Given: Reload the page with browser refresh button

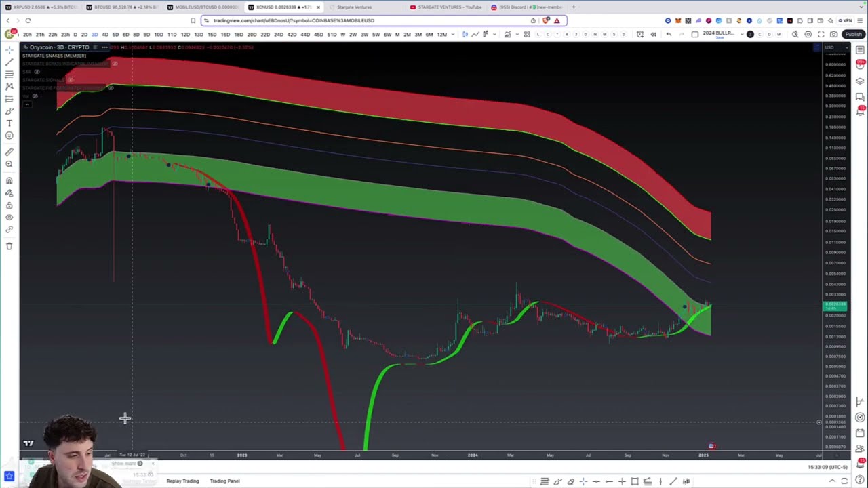Looking at the screenshot, I should click(x=28, y=20).
